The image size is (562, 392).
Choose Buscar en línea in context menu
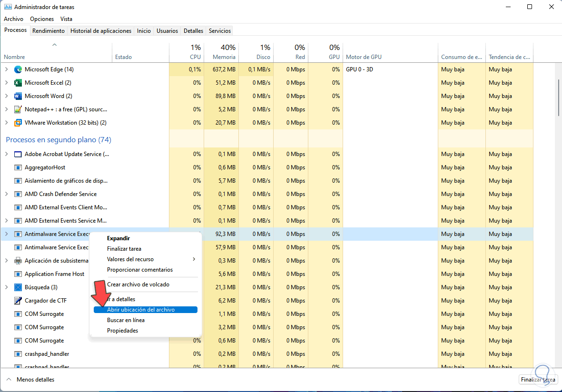pyautogui.click(x=146, y=320)
